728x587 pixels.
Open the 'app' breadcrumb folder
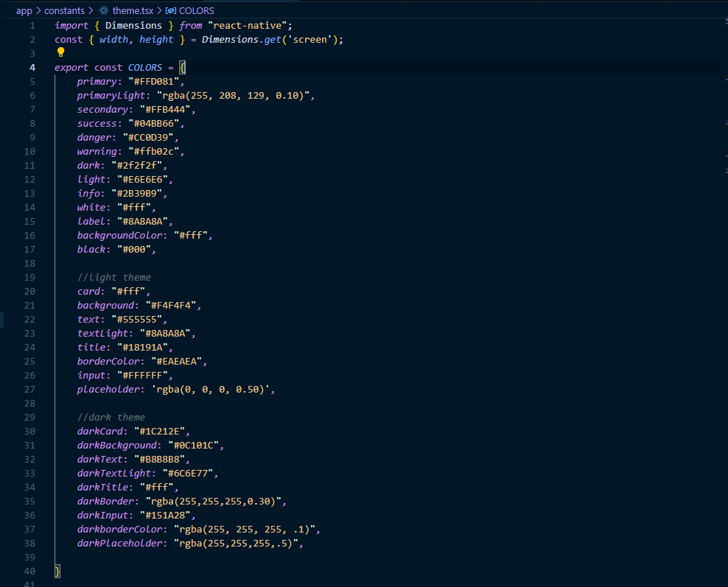tap(24, 11)
